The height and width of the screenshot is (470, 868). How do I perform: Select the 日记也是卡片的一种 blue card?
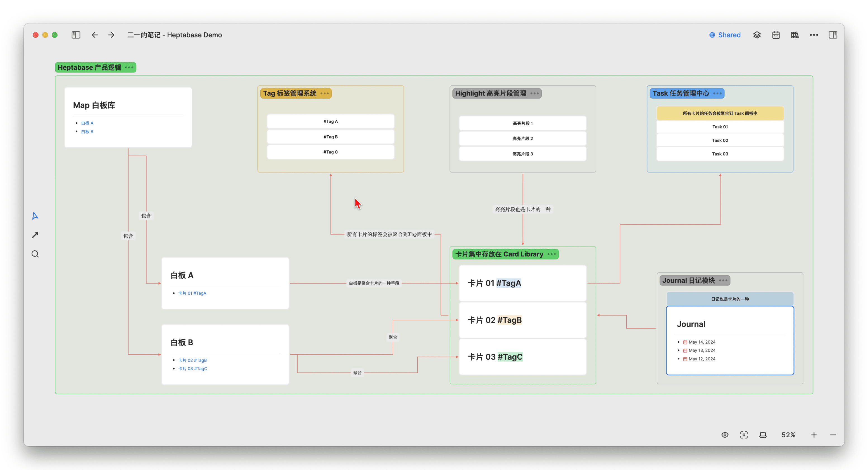730,299
